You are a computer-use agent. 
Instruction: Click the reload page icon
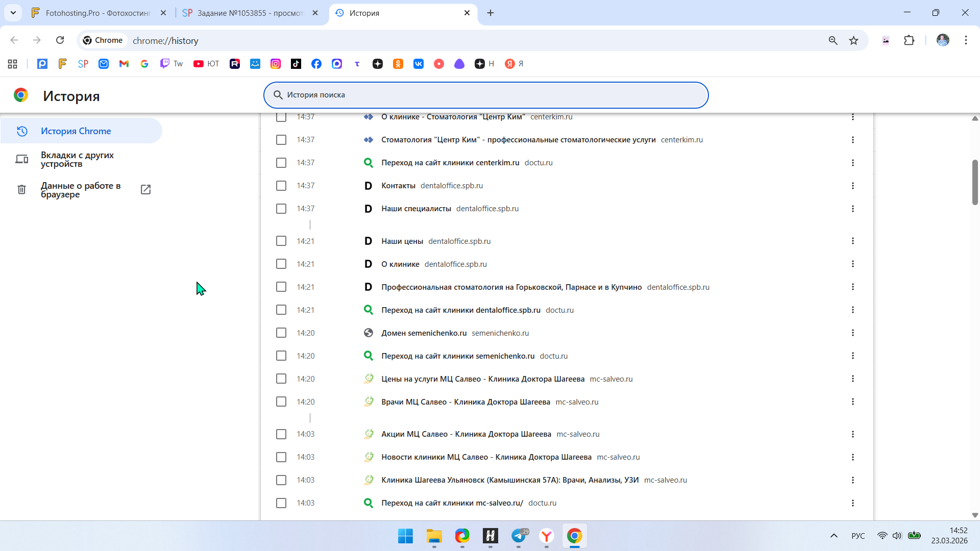click(x=60, y=40)
